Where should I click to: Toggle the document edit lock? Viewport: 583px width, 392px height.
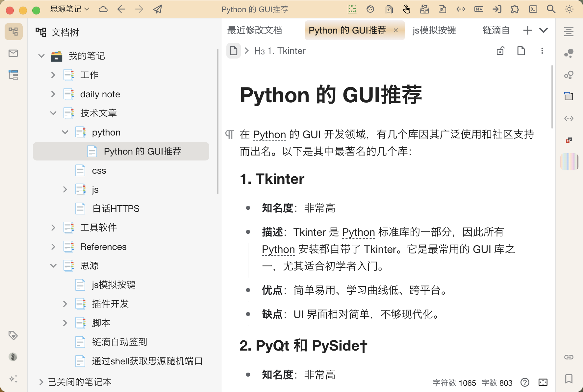pyautogui.click(x=500, y=51)
